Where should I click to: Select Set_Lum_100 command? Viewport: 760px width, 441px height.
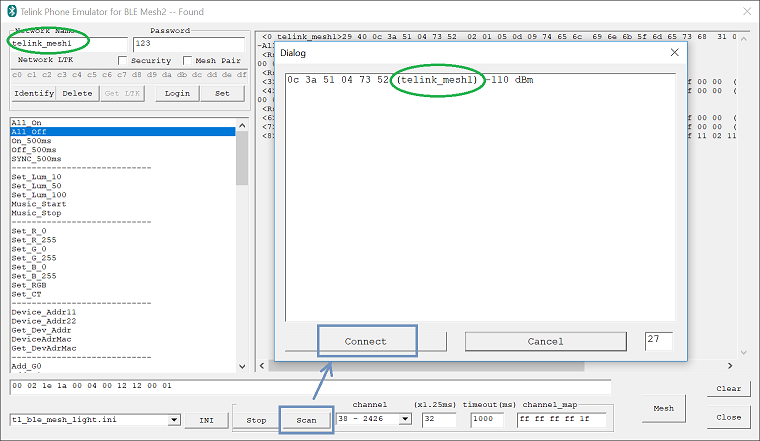click(123, 195)
